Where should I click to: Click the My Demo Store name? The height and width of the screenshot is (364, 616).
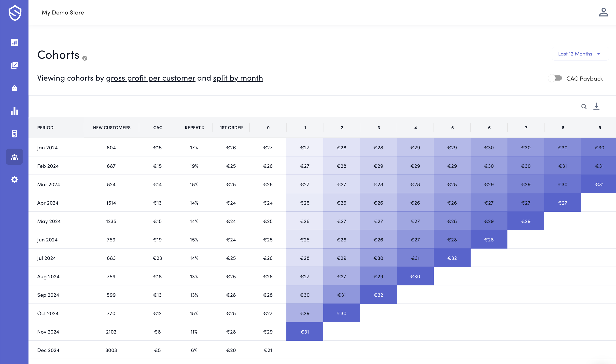63,13
